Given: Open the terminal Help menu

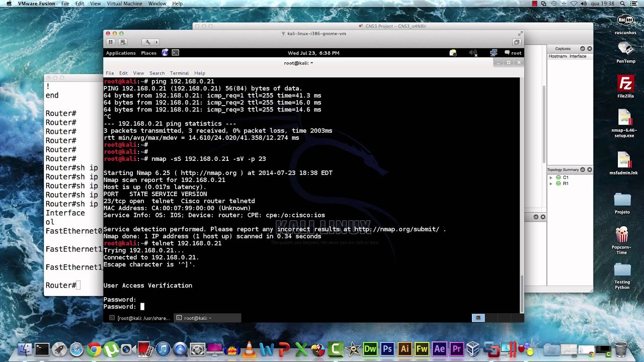Looking at the screenshot, I should (x=200, y=73).
